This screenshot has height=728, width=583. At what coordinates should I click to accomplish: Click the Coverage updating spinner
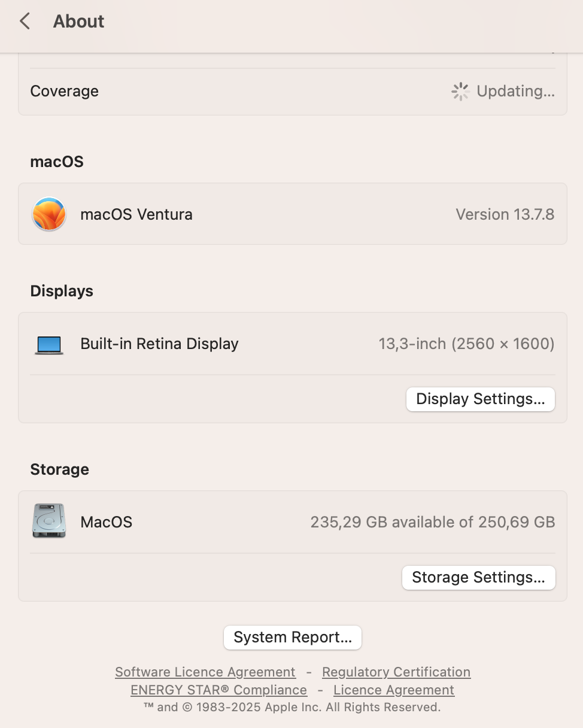(x=460, y=92)
